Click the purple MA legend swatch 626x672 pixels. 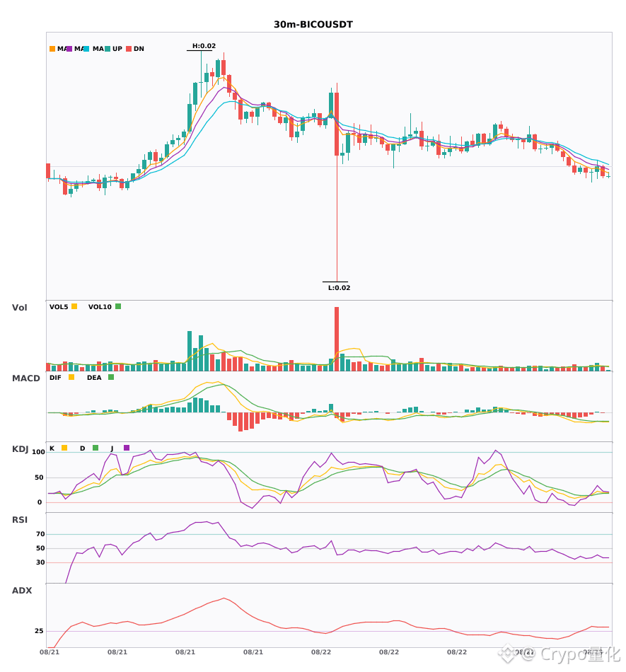(69, 49)
